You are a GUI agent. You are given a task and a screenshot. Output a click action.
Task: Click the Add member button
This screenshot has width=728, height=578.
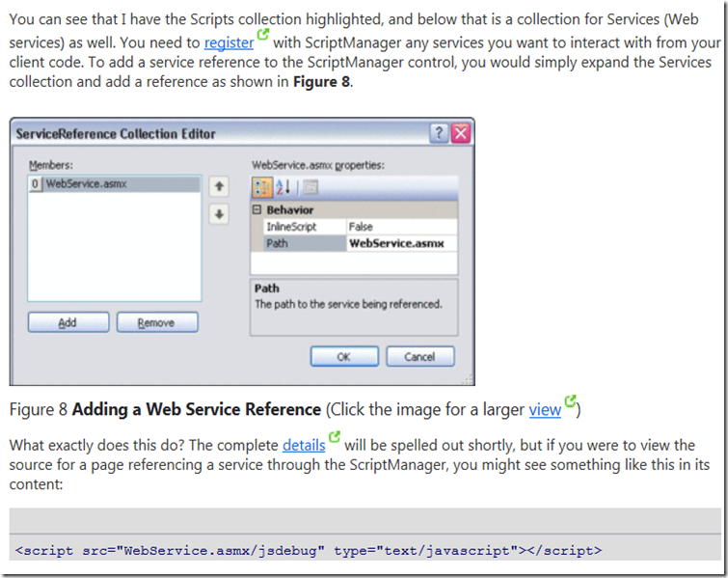tap(68, 322)
